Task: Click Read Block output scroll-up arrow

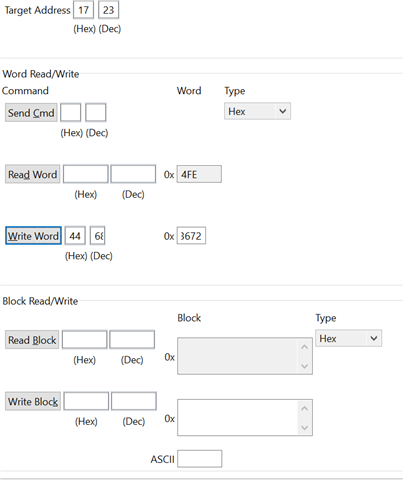Action: 304,347
